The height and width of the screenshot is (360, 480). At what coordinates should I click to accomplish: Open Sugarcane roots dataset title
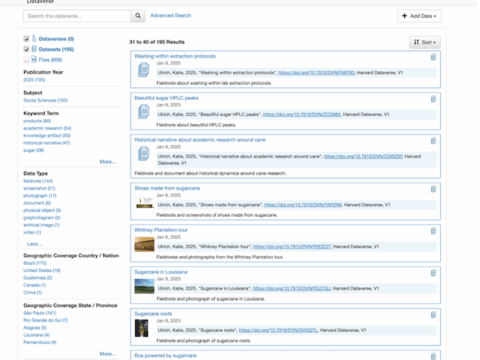153,314
